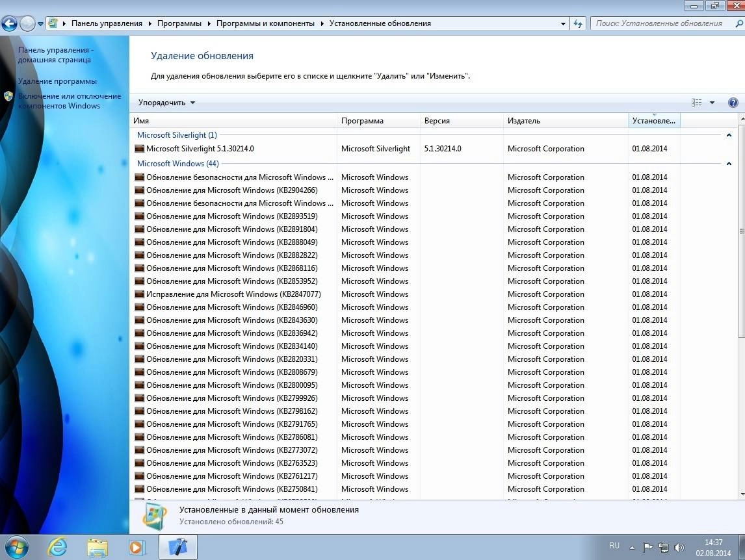The width and height of the screenshot is (745, 560).
Task: Refresh the Installed Updates list
Action: tap(577, 24)
